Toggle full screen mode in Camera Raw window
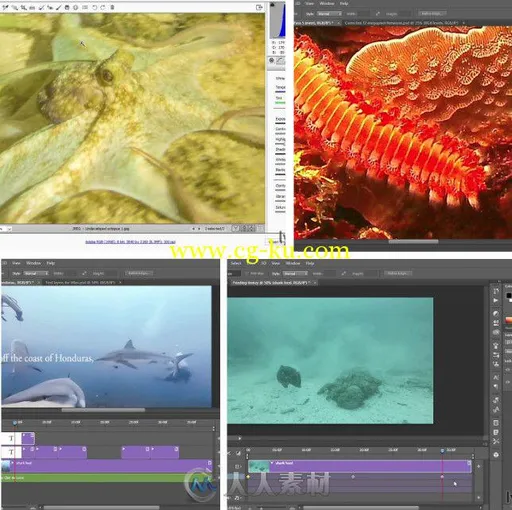The height and width of the screenshot is (510, 512). [x=259, y=7]
